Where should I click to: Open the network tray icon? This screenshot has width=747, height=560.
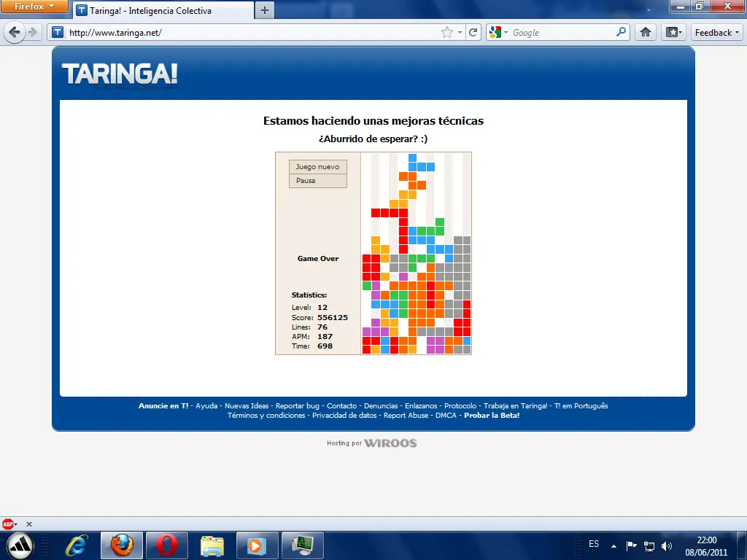pyautogui.click(x=649, y=545)
